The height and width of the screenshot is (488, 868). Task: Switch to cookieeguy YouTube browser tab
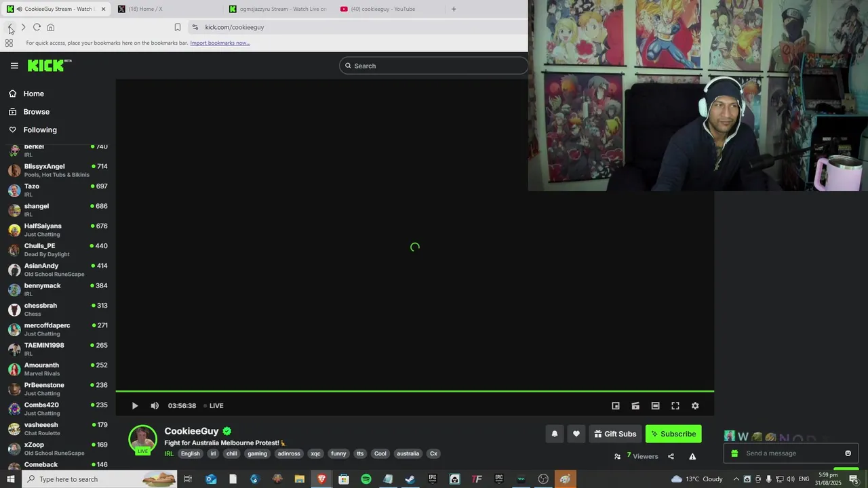click(x=390, y=9)
